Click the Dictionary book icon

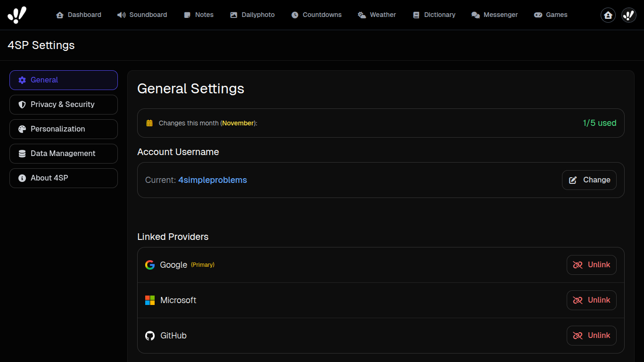[416, 15]
